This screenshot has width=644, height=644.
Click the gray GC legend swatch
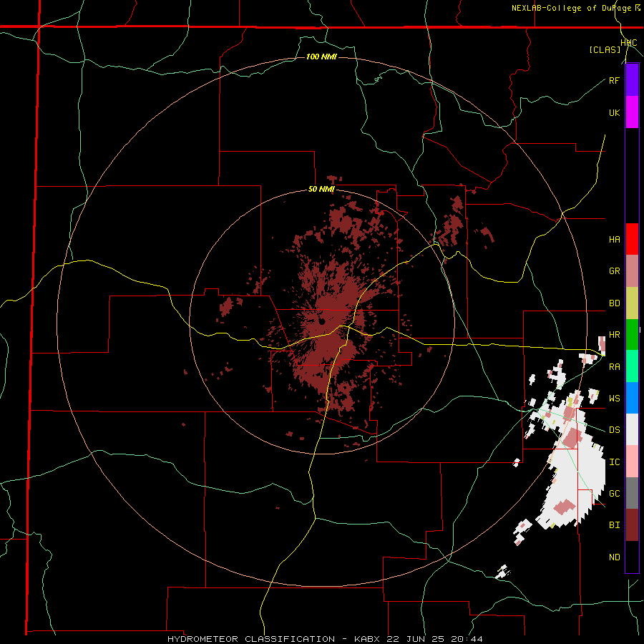[632, 493]
